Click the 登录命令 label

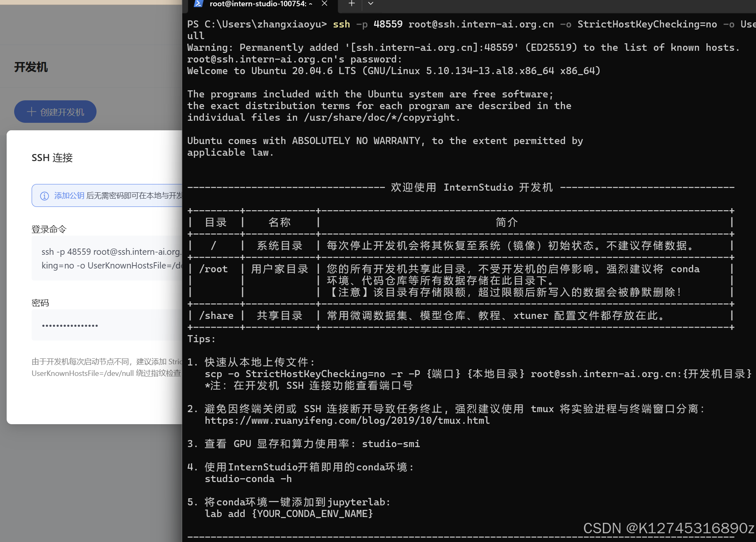[49, 229]
